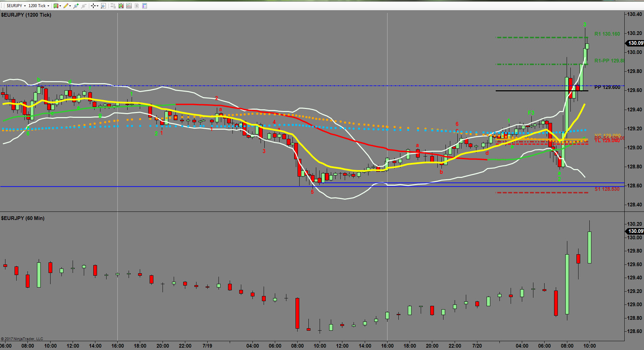This screenshot has width=644, height=350.
Task: Expand the chart style dropdown arrow
Action: [x=60, y=6]
